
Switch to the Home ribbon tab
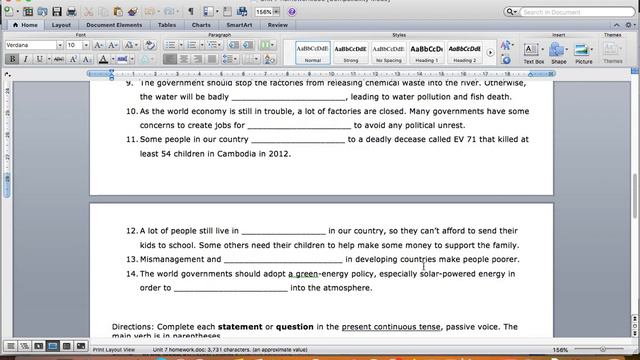tap(25, 25)
